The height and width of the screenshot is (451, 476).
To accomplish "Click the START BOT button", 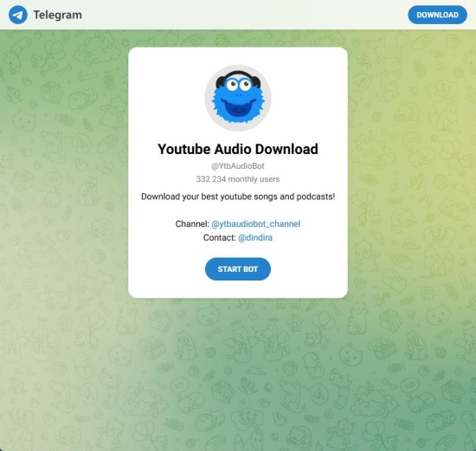I will [x=238, y=269].
